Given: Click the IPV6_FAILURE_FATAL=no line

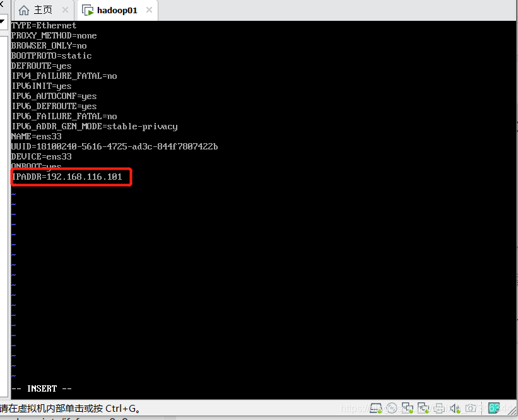Looking at the screenshot, I should click(x=64, y=116).
